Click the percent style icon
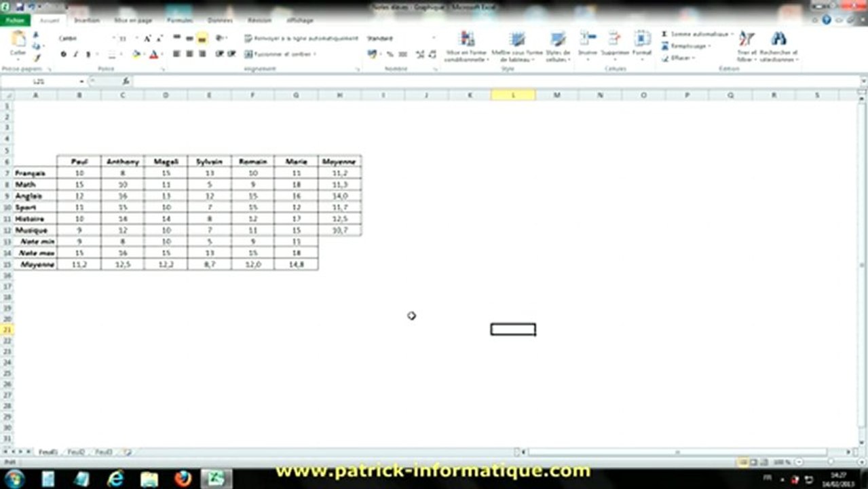The width and height of the screenshot is (868, 489). pyautogui.click(x=390, y=54)
